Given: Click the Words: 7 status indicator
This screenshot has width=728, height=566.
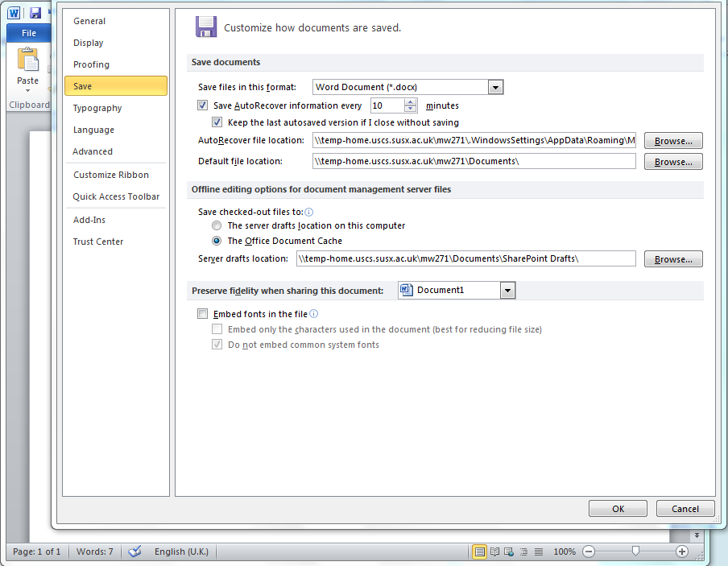Looking at the screenshot, I should coord(95,552).
